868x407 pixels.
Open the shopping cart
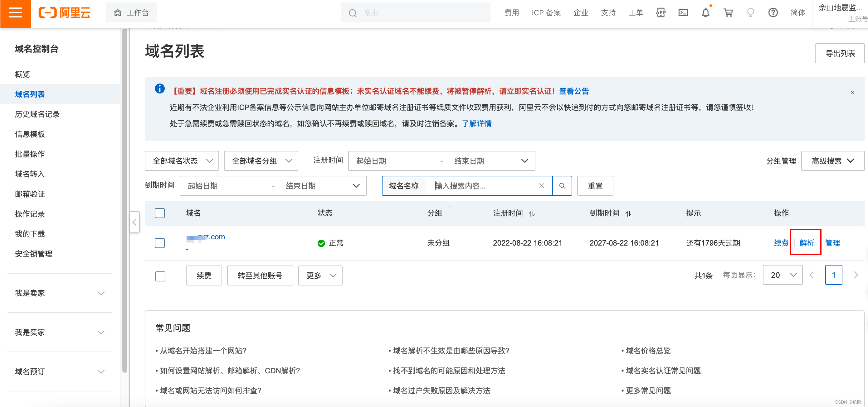tap(728, 13)
